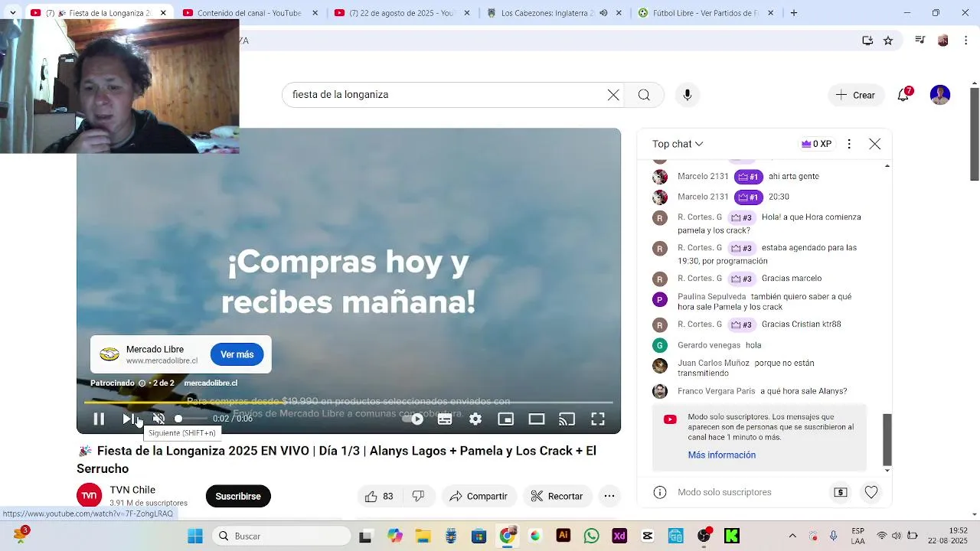
Task: Like the video with thumbs up
Action: point(378,496)
